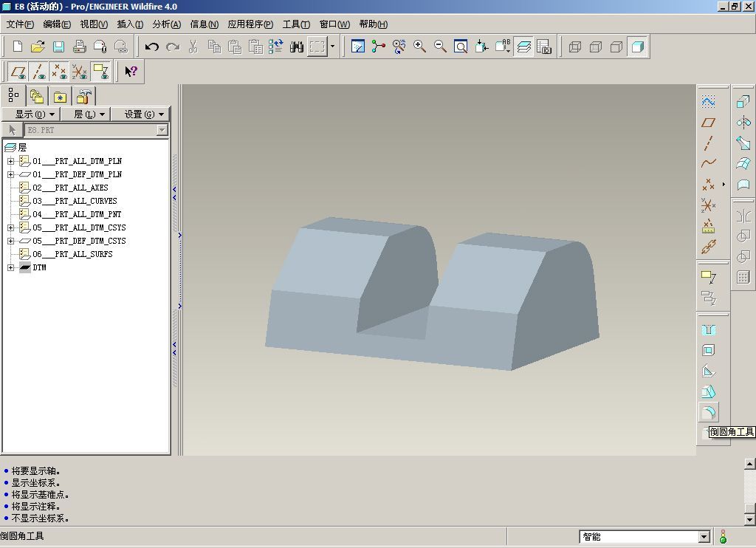Viewport: 756px width, 548px height.
Task: Switch to hidden line display mode
Action: pyautogui.click(x=596, y=47)
